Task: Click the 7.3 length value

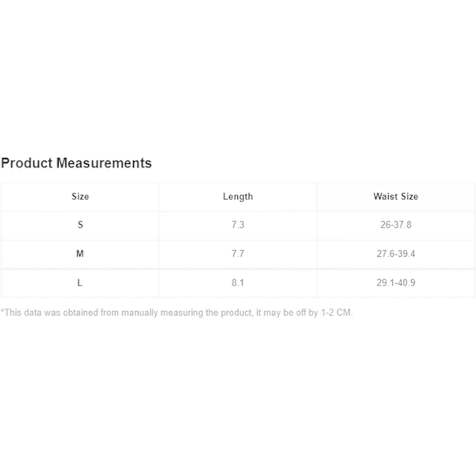Action: (x=238, y=225)
